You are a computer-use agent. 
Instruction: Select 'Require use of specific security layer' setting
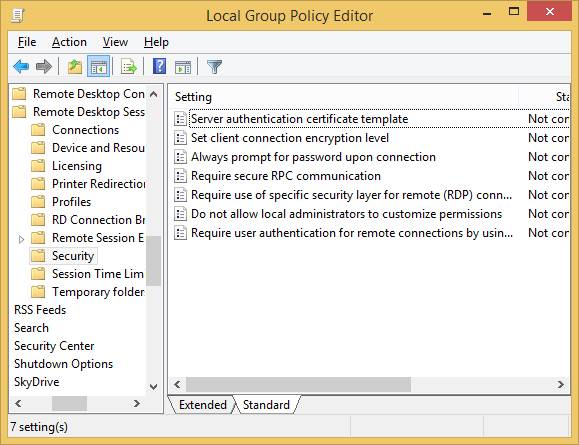point(351,195)
